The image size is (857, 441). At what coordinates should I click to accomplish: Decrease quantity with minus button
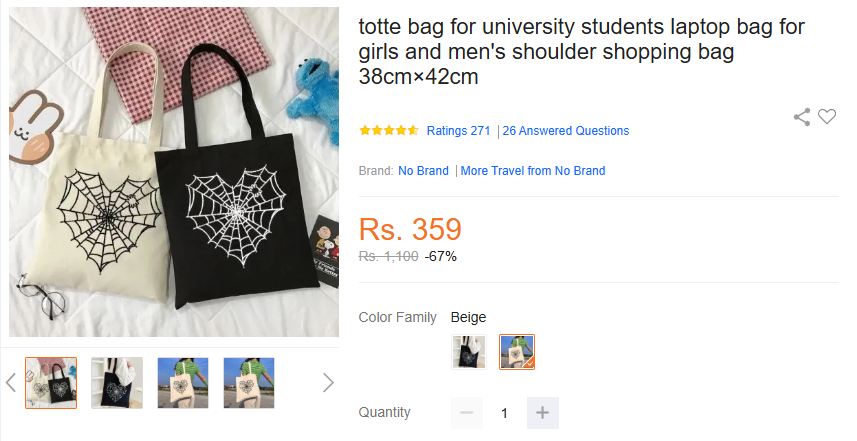click(x=466, y=413)
